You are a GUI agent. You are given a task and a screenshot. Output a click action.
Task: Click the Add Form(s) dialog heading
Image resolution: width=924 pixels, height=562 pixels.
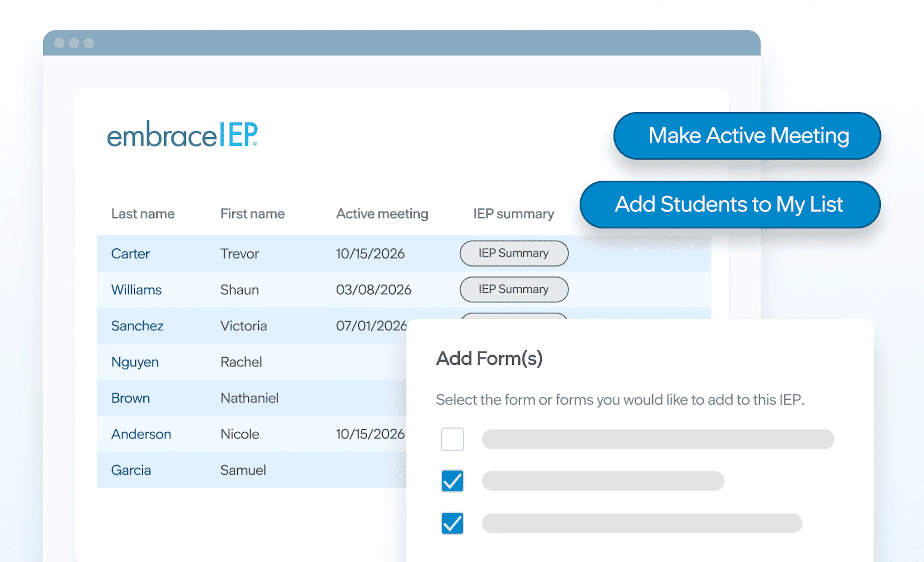pos(489,359)
